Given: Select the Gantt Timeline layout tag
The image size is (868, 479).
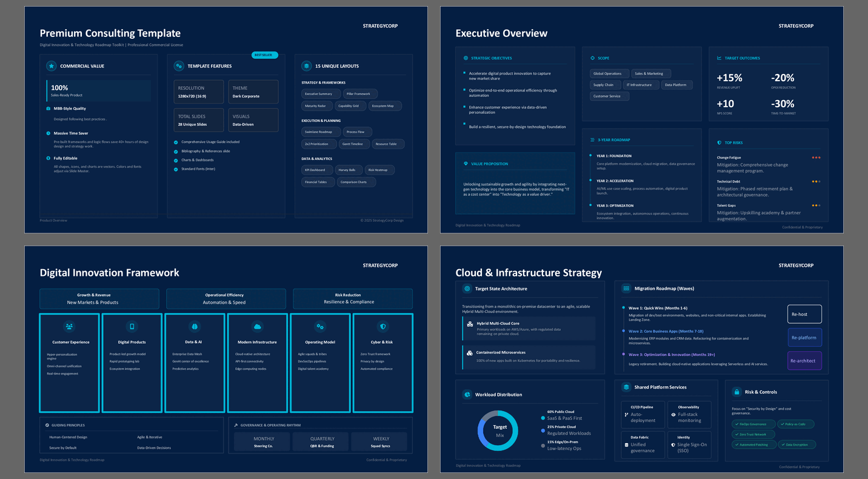Looking at the screenshot, I should point(352,144).
